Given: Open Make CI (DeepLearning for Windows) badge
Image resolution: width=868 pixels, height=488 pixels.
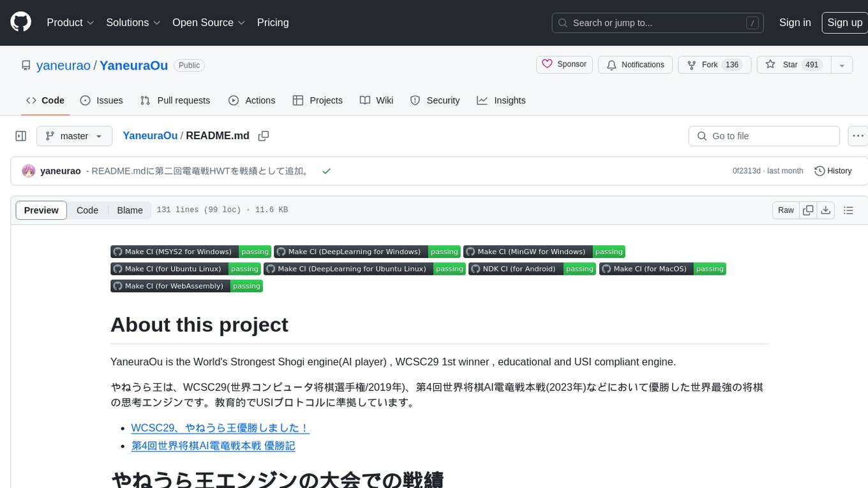Looking at the screenshot, I should coord(367,252).
